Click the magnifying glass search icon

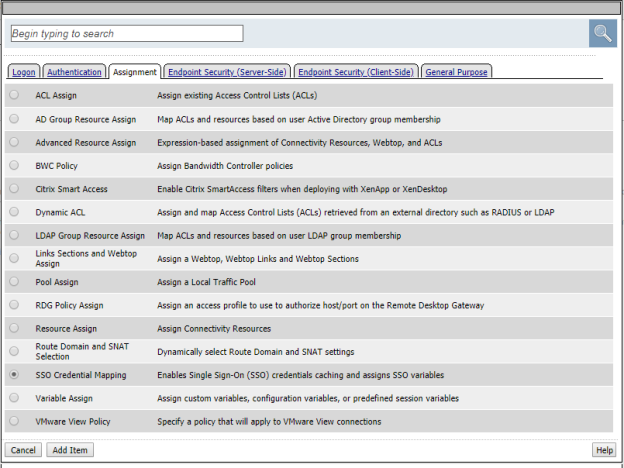[602, 33]
